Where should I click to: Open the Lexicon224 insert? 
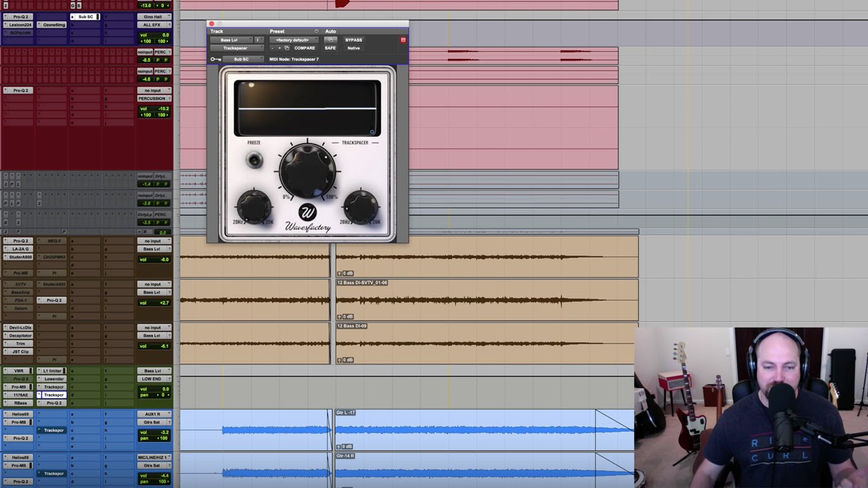[x=20, y=25]
